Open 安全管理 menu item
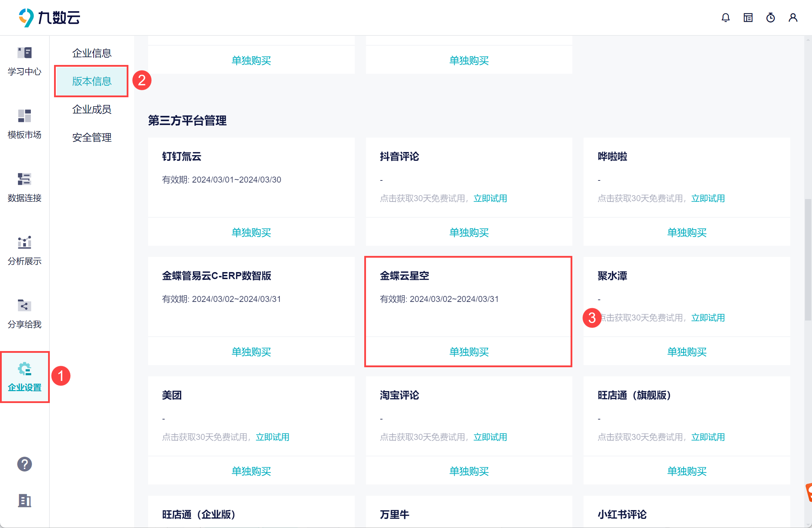Viewport: 812px width, 528px height. [92, 137]
